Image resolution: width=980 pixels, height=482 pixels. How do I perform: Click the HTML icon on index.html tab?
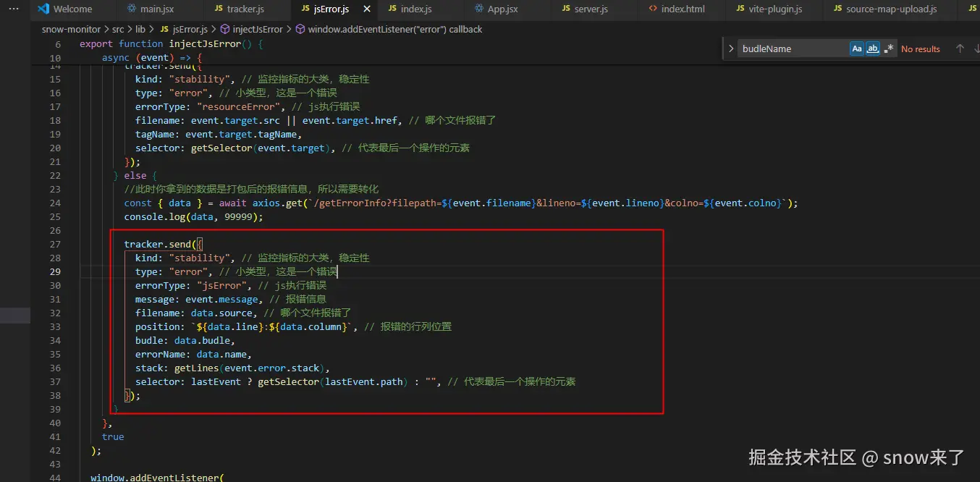coord(654,9)
